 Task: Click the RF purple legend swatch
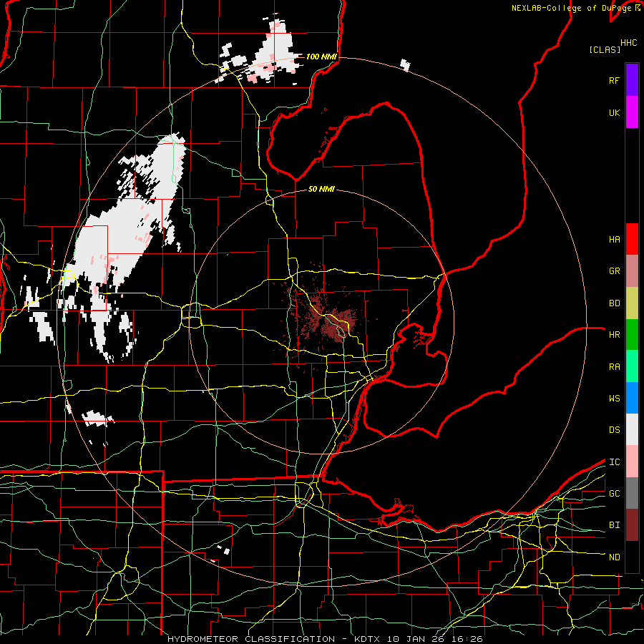click(632, 80)
